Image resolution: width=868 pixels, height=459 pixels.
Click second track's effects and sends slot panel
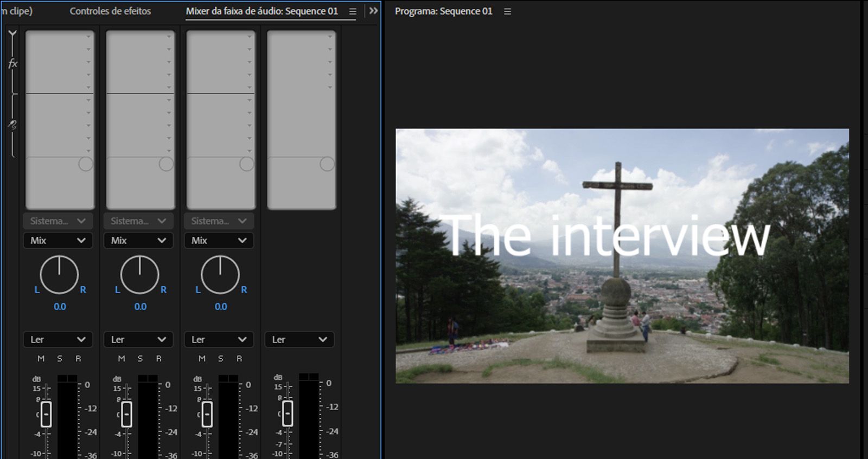[x=140, y=120]
